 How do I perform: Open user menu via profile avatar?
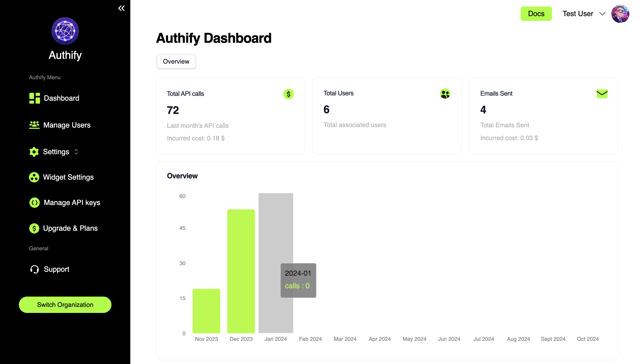620,14
